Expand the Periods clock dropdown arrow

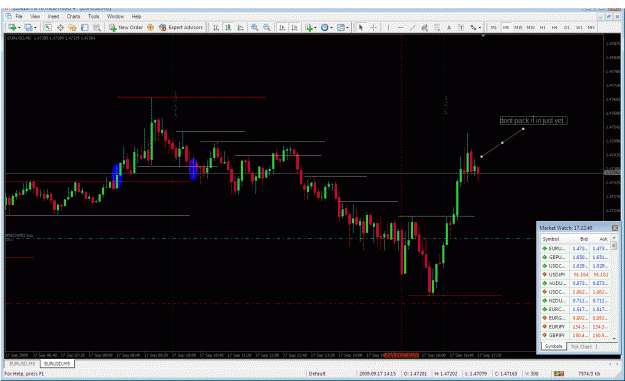click(x=331, y=27)
